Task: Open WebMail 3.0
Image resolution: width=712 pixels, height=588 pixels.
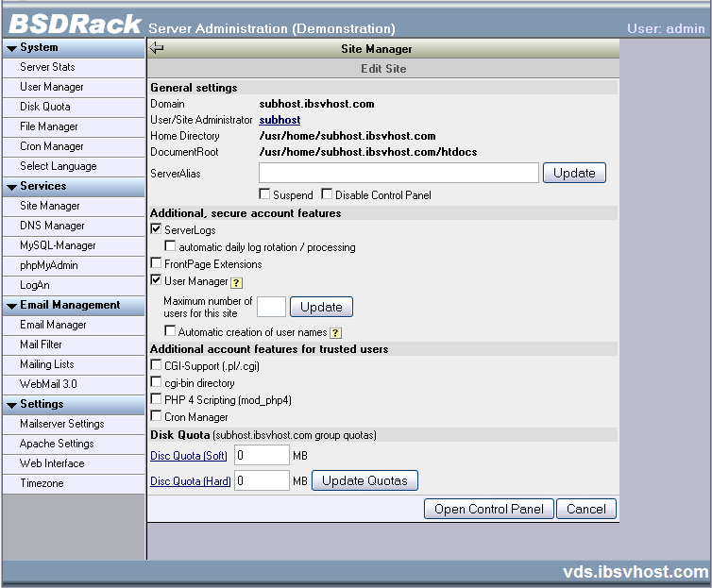Action: 74,384
